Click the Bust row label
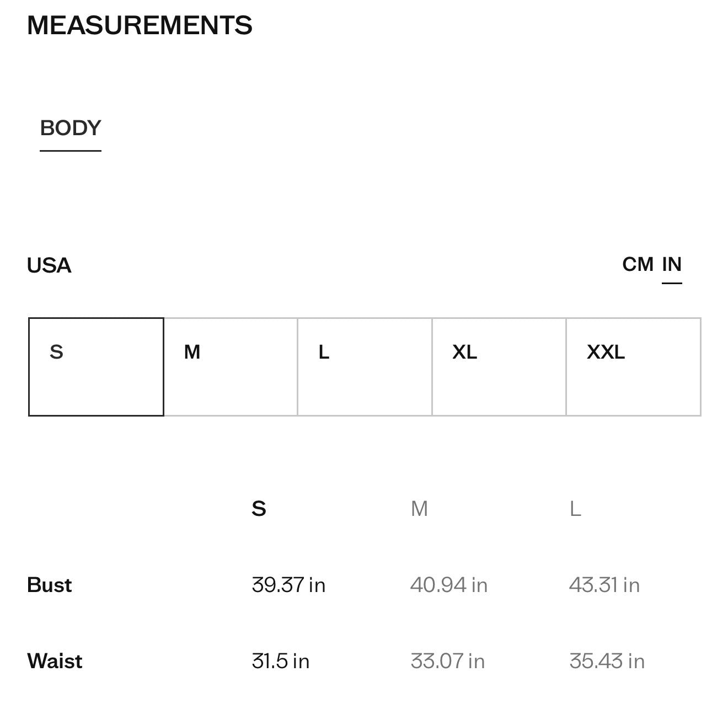This screenshot has height=709, width=728. pyautogui.click(x=49, y=585)
